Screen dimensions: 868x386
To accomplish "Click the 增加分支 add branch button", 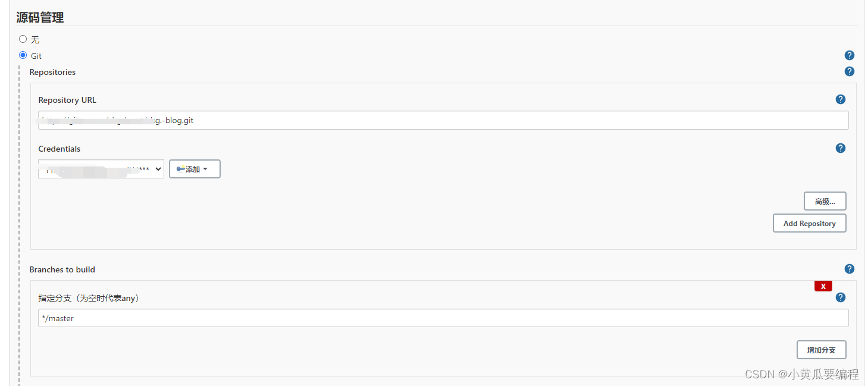I will tap(821, 350).
